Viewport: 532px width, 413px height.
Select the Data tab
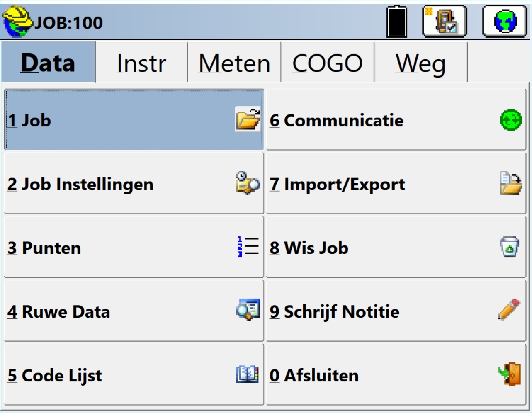coord(48,63)
